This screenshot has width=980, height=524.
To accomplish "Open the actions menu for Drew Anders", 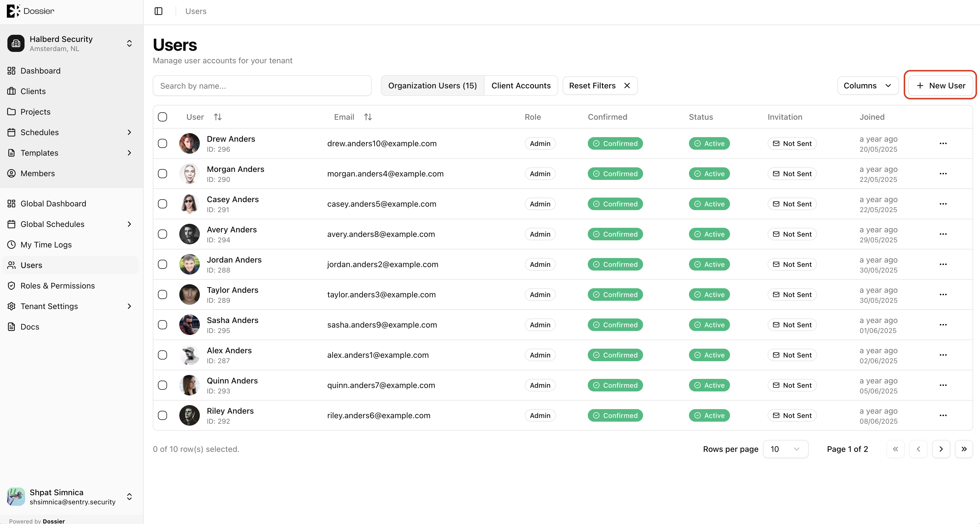I will click(943, 143).
